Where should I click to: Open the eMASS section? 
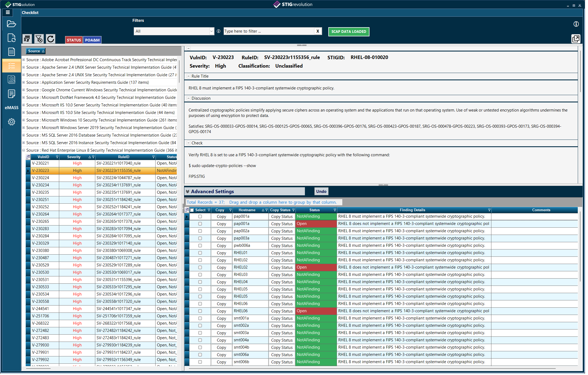(x=12, y=107)
